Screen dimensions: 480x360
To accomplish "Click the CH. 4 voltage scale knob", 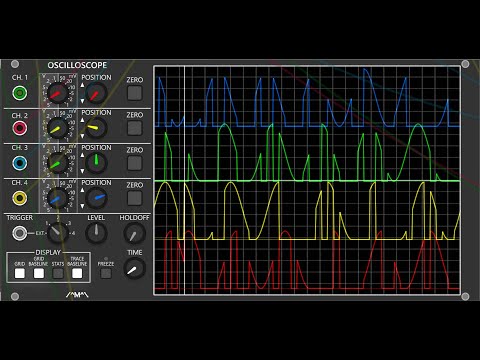I will [57, 198].
